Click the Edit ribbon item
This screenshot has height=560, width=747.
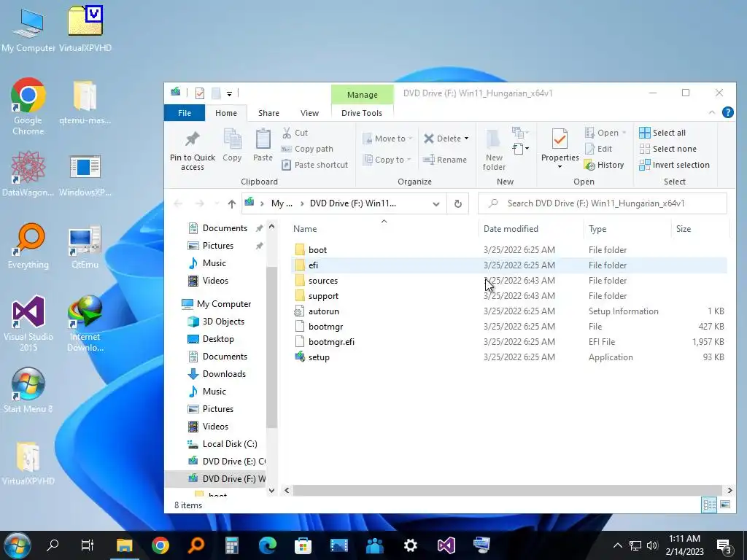coord(598,149)
